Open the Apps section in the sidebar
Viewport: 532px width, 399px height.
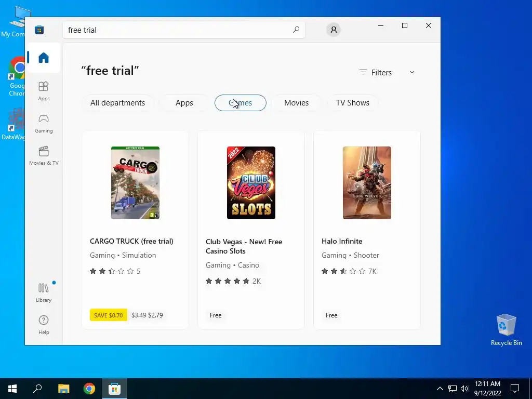[x=44, y=91]
